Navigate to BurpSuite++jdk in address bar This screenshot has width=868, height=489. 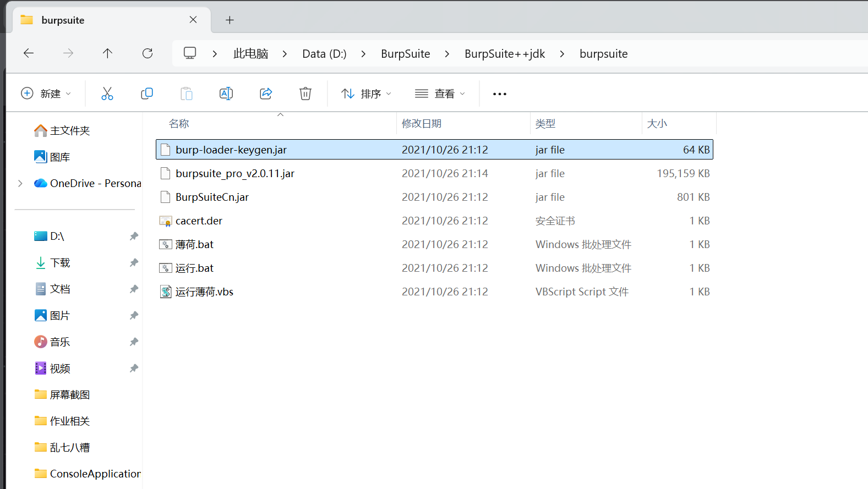(505, 54)
